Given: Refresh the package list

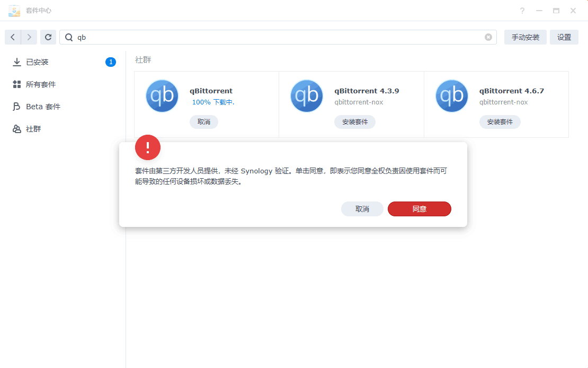Looking at the screenshot, I should pos(48,37).
